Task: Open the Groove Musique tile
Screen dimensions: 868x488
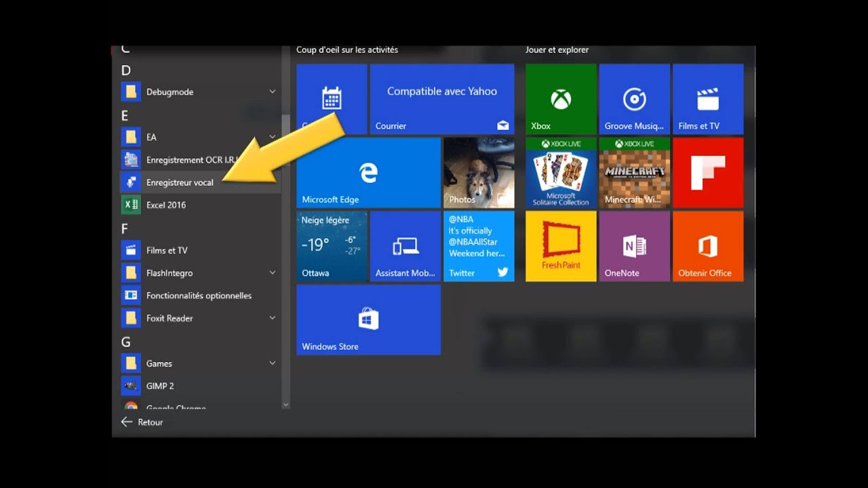Action: [x=635, y=99]
